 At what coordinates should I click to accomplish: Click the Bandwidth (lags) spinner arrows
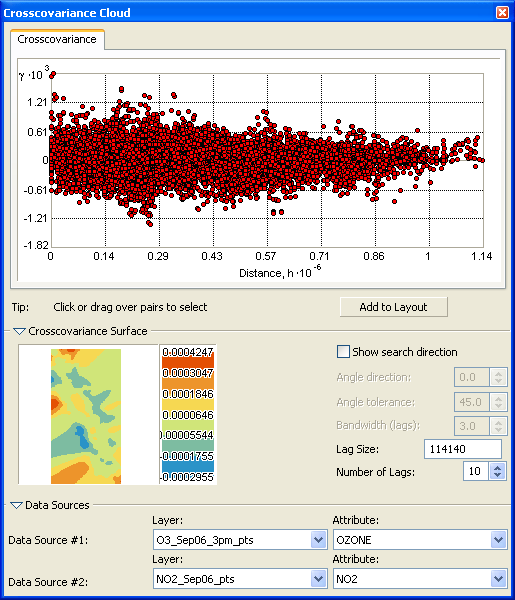coord(498,426)
